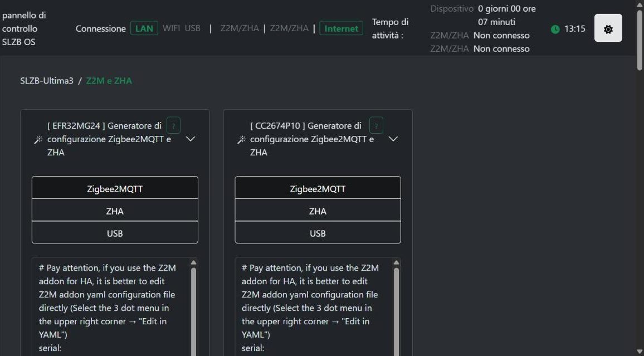Screen dimensions: 644x356
Task: Click the EFR32MG24 generator title text
Action: point(109,139)
